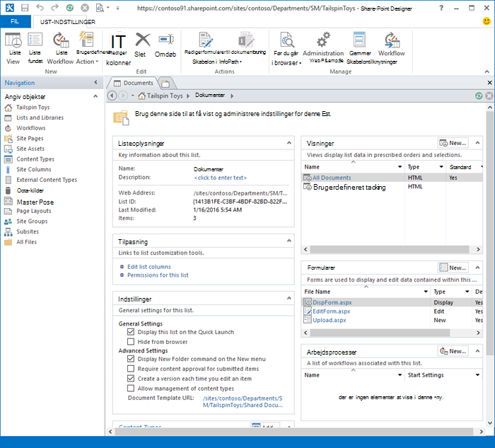Click the smiley feedback icon
Viewport: 495px width, 448px height.
click(487, 21)
